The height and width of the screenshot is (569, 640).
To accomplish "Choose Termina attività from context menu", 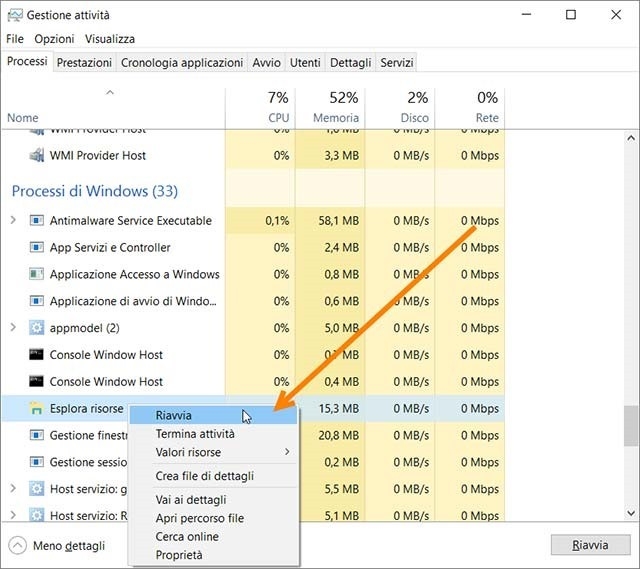I will (195, 434).
